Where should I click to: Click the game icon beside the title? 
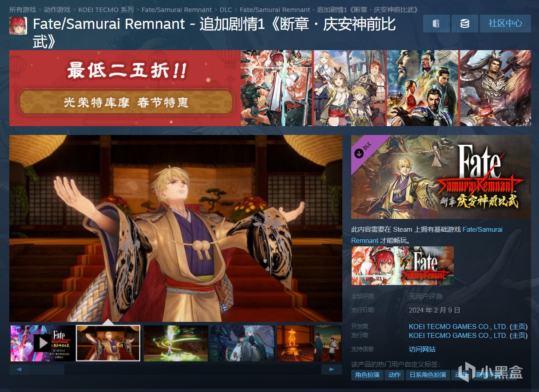[x=18, y=26]
